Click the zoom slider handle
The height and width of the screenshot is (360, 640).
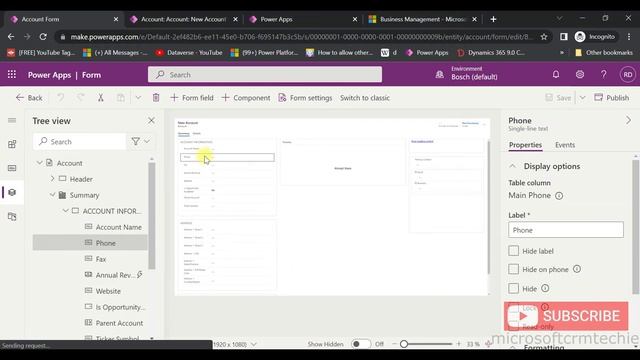(404, 344)
